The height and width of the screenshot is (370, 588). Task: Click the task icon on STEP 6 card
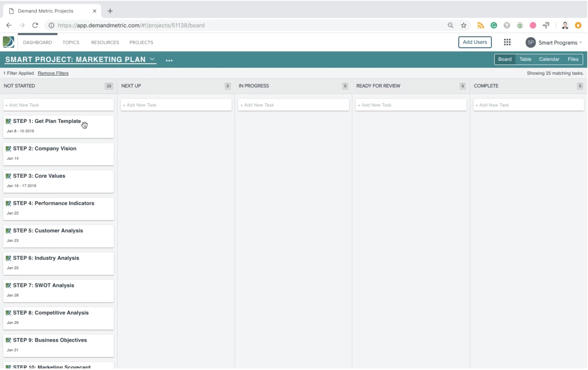(9, 258)
